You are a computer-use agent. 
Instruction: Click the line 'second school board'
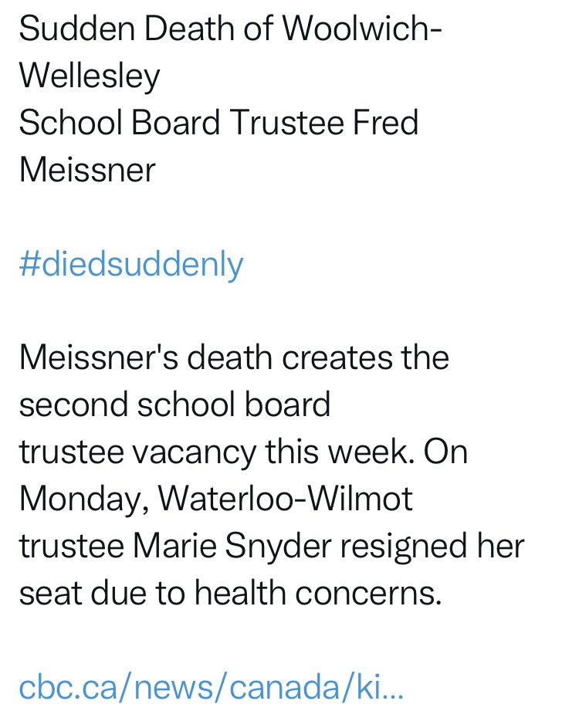[x=174, y=405]
